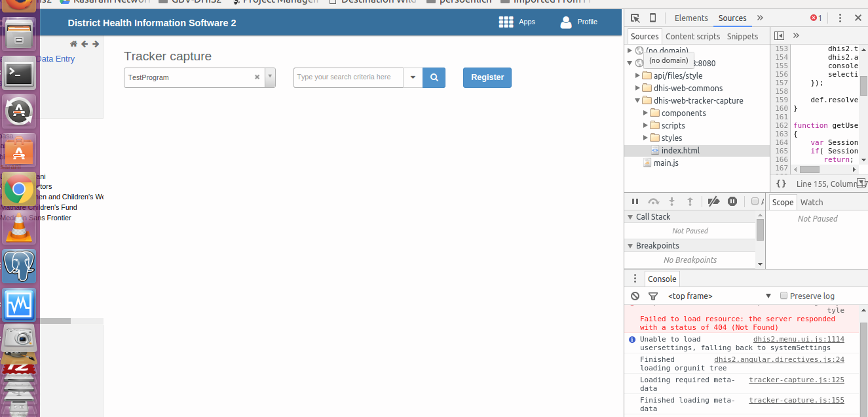
Task: Toggle the console filter funnel
Action: click(652, 296)
